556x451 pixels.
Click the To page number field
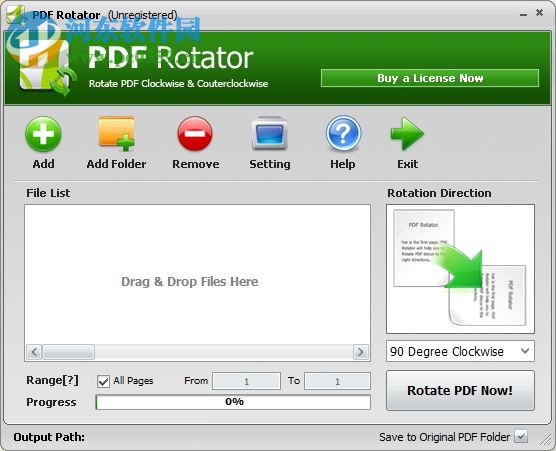[x=337, y=381]
